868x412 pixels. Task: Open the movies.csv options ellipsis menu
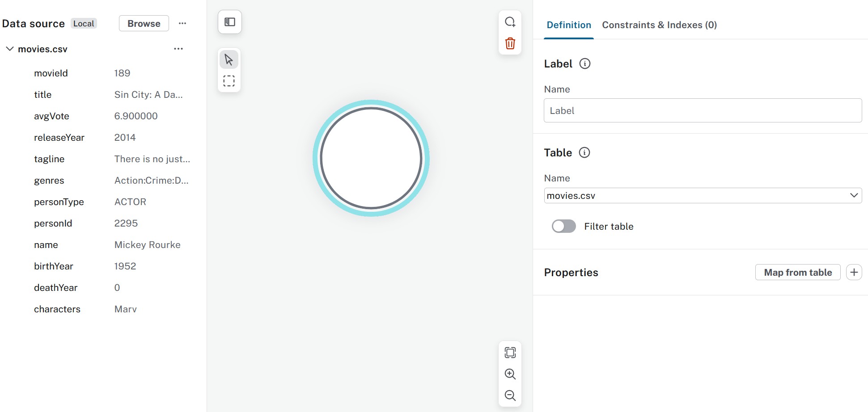pyautogui.click(x=178, y=49)
